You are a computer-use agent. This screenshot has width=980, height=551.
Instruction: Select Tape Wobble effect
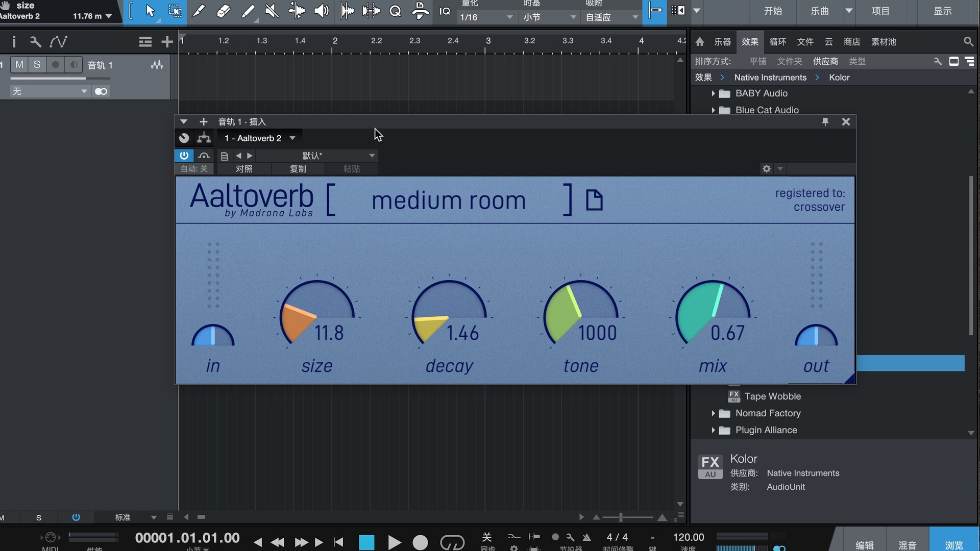772,396
